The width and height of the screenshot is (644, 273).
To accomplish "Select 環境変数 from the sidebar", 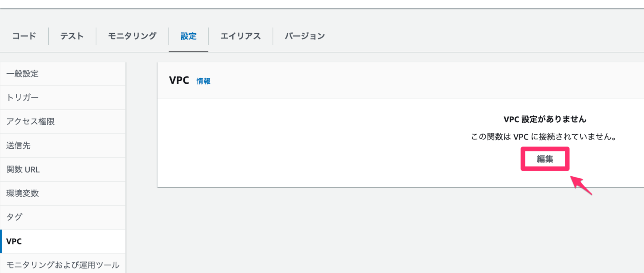I will 22,193.
